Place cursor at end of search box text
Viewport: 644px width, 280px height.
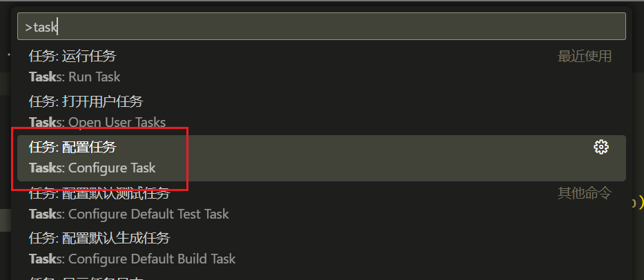tap(59, 27)
